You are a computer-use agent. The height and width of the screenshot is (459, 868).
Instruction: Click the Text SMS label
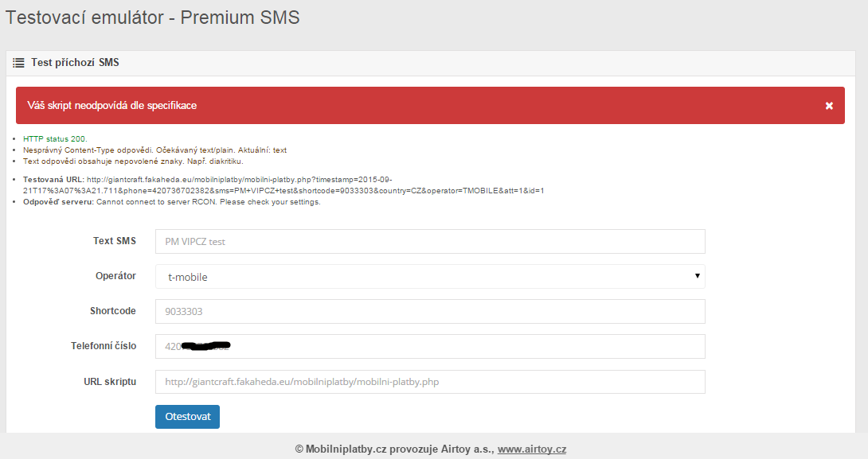tap(115, 241)
